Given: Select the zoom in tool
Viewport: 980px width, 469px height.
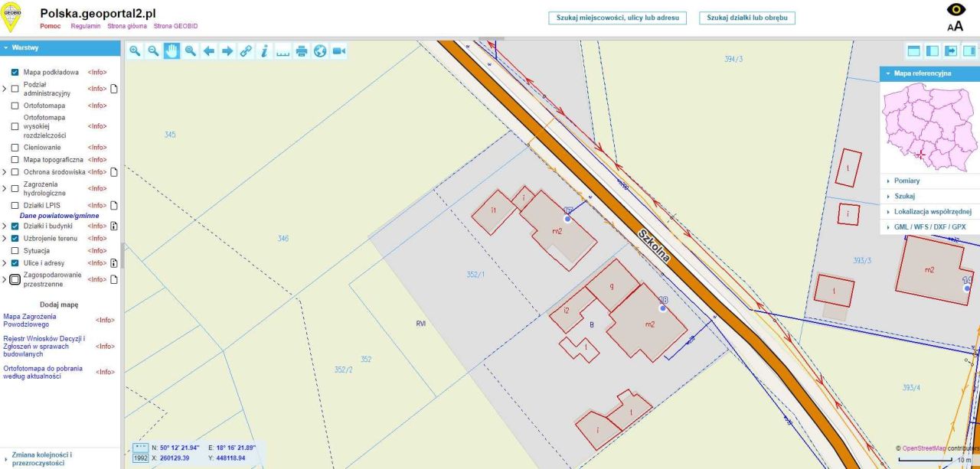Looking at the screenshot, I should 135,51.
